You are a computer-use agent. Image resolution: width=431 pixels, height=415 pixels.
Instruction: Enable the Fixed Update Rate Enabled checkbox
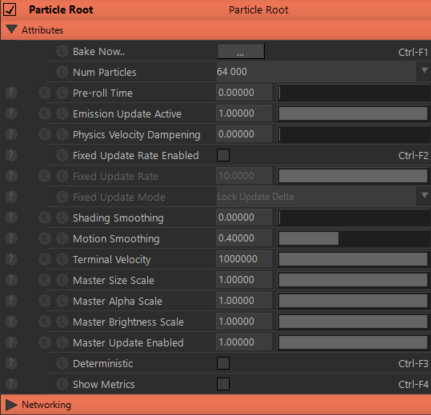pos(223,155)
